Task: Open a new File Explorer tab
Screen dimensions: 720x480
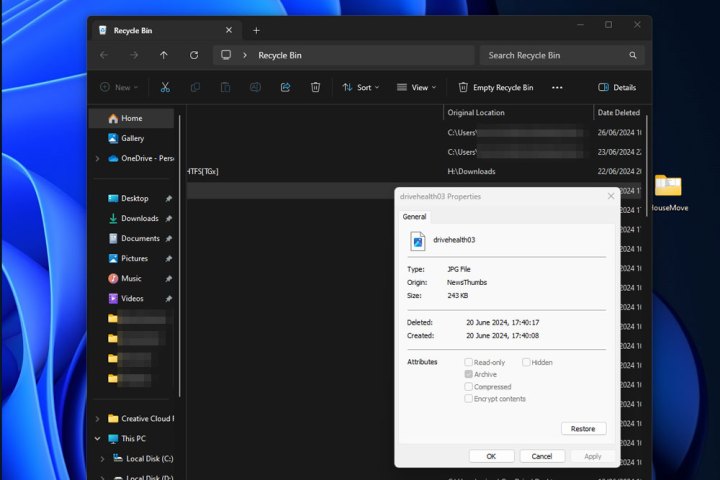Action: [x=256, y=30]
